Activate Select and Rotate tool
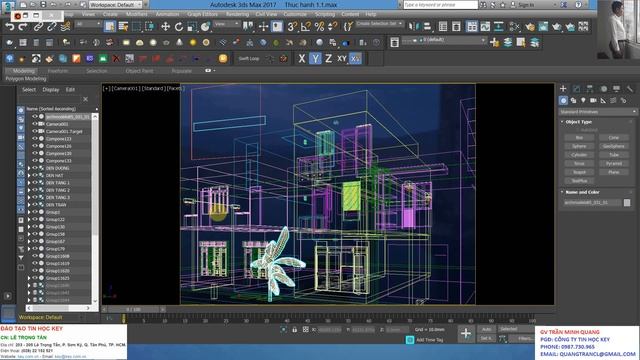This screenshot has width=640, height=360. tap(179, 27)
